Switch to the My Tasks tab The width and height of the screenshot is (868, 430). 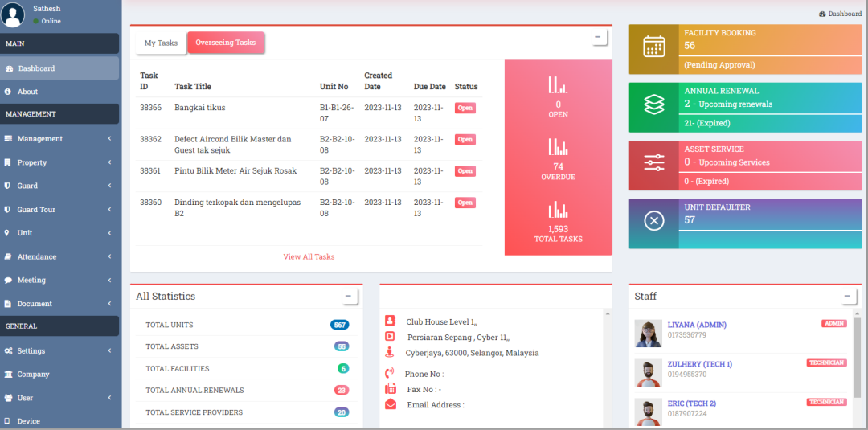[161, 43]
